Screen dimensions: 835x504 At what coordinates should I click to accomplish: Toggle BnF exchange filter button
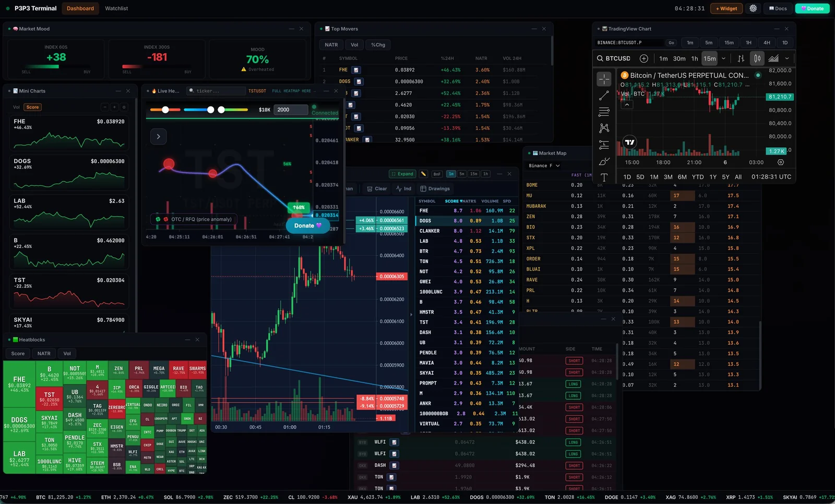[x=437, y=174]
